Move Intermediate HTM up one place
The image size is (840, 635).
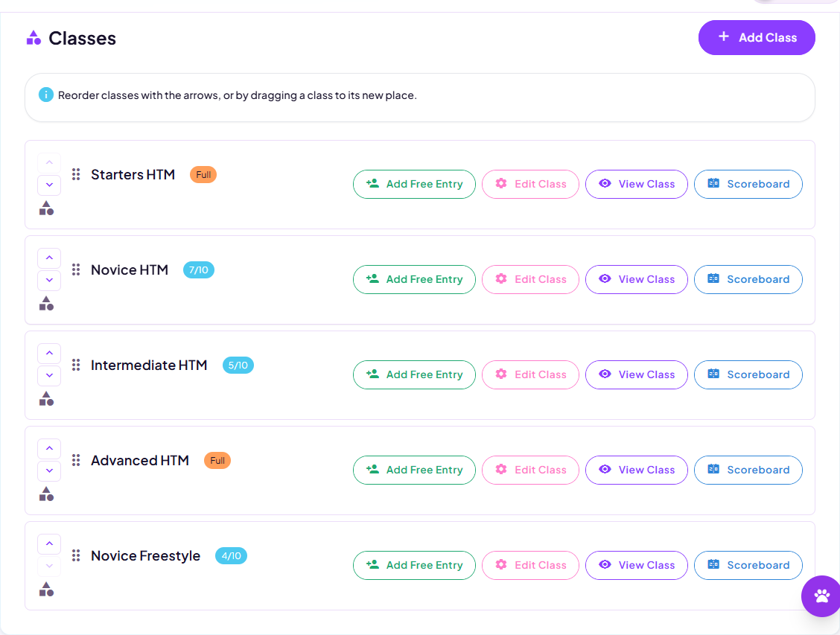49,353
